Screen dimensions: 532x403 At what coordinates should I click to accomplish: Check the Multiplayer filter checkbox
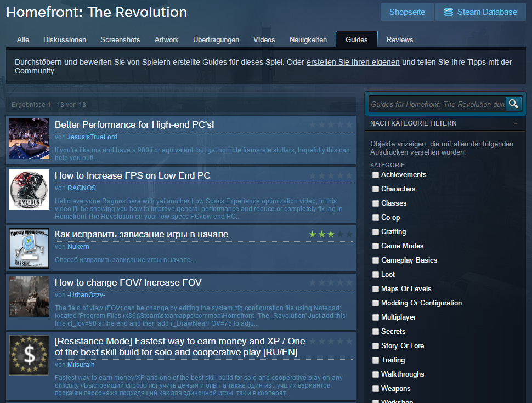pos(376,317)
